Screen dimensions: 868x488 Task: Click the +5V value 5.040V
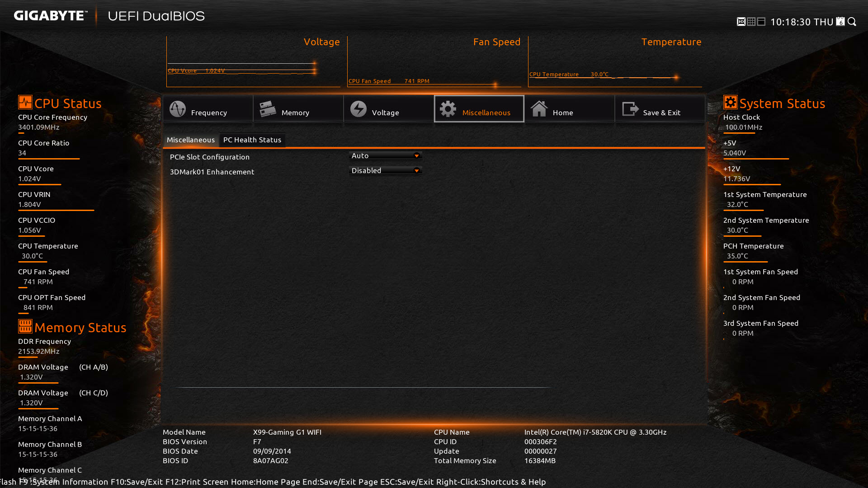point(735,153)
